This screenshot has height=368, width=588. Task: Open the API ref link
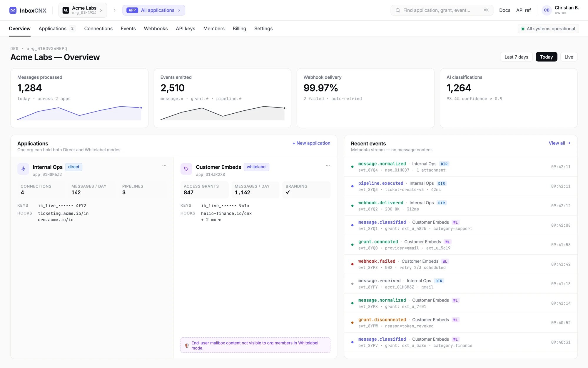[523, 10]
